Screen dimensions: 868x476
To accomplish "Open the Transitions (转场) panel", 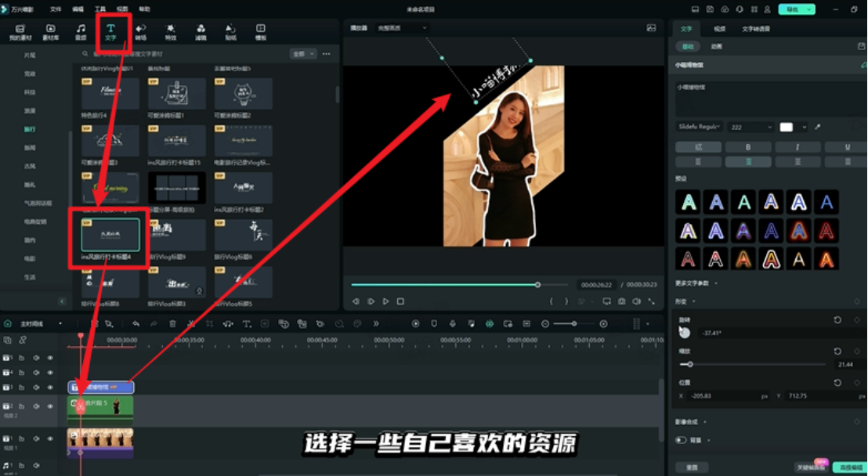I will (141, 32).
